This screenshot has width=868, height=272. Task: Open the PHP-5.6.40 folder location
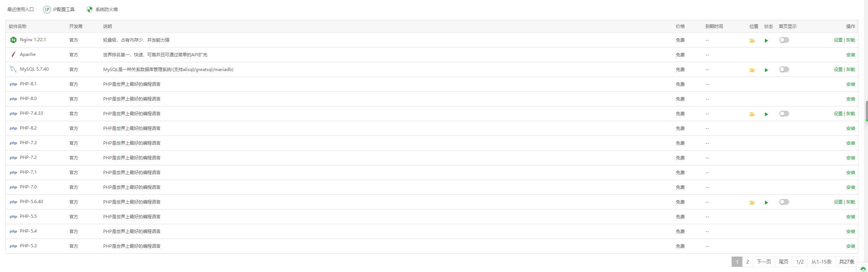752,202
